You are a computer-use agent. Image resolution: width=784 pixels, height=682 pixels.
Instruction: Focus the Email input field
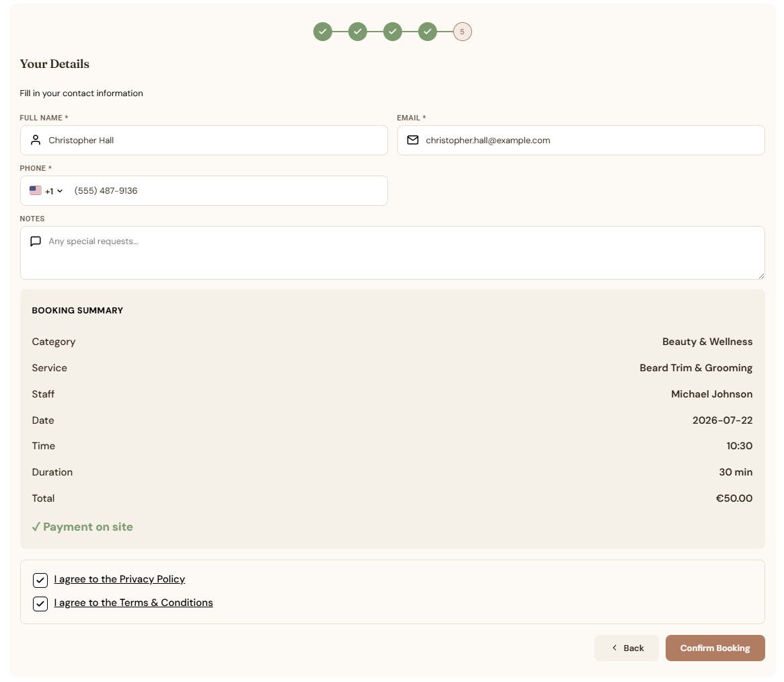click(581, 140)
